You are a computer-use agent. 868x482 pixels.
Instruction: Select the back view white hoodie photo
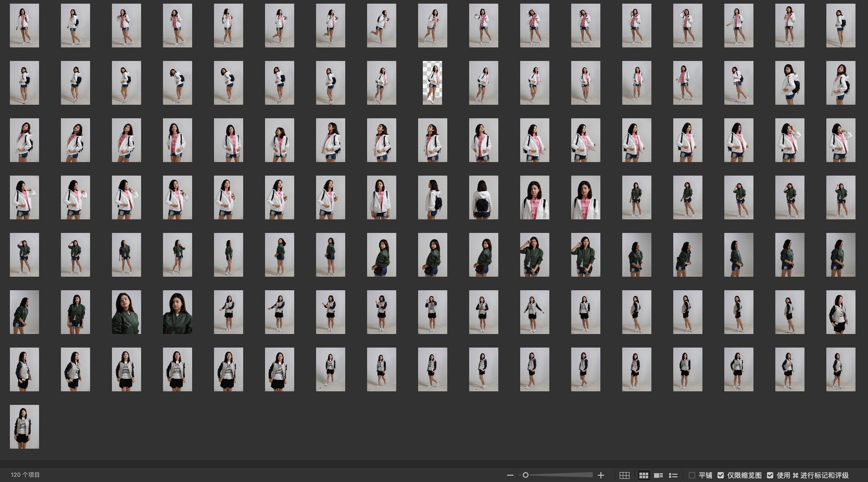click(483, 197)
